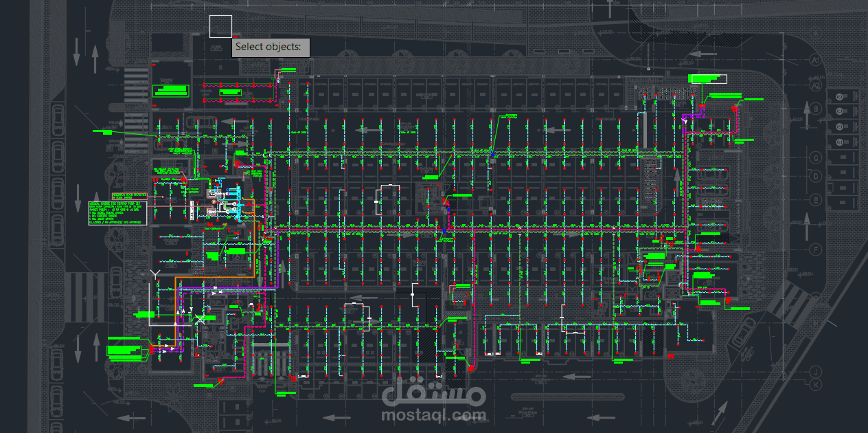Click inside the white selection rectangle at top
The image size is (868, 433).
(220, 25)
